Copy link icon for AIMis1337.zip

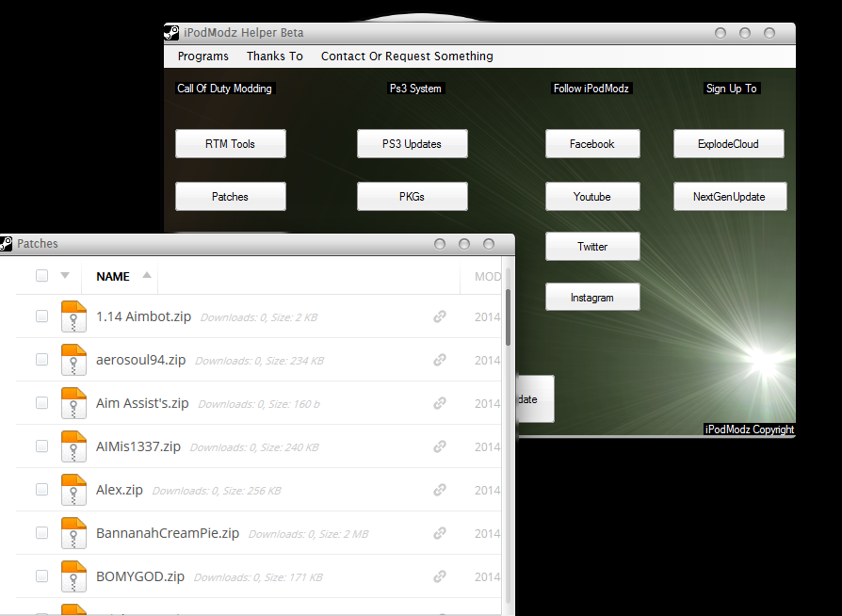(x=440, y=446)
